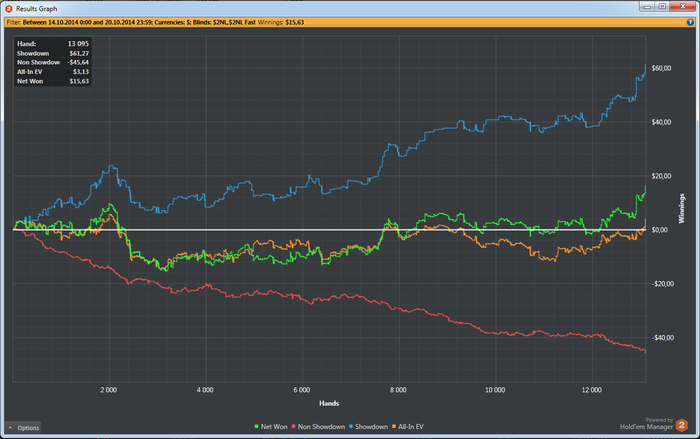This screenshot has height=439, width=700.
Task: Click the -$20,00 axis label
Action: [661, 284]
